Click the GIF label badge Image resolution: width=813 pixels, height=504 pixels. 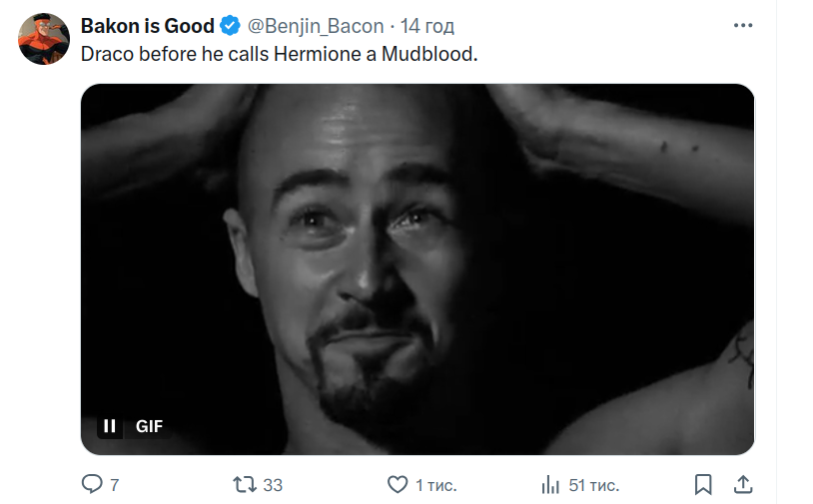tap(149, 426)
